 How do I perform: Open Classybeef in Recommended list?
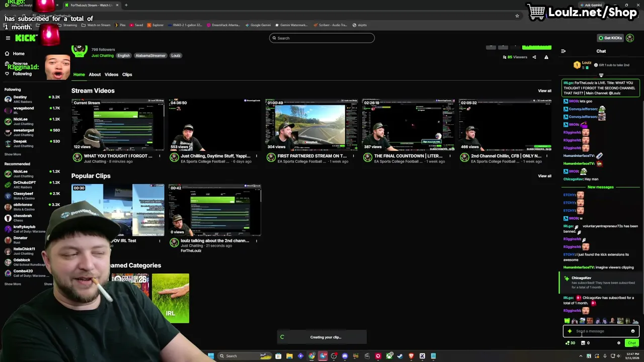coord(32,196)
